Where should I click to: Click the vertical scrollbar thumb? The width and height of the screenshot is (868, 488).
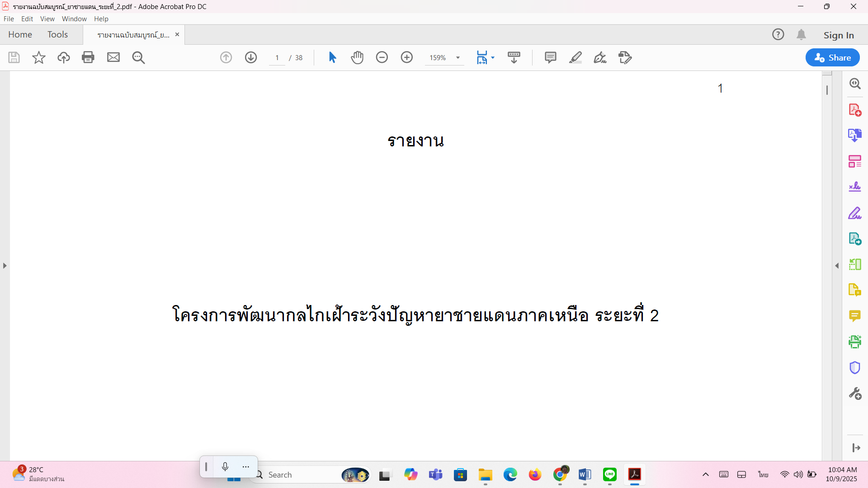pyautogui.click(x=827, y=90)
